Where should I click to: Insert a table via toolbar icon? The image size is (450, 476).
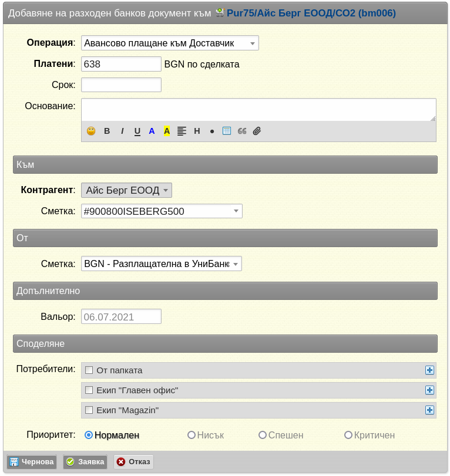click(227, 131)
